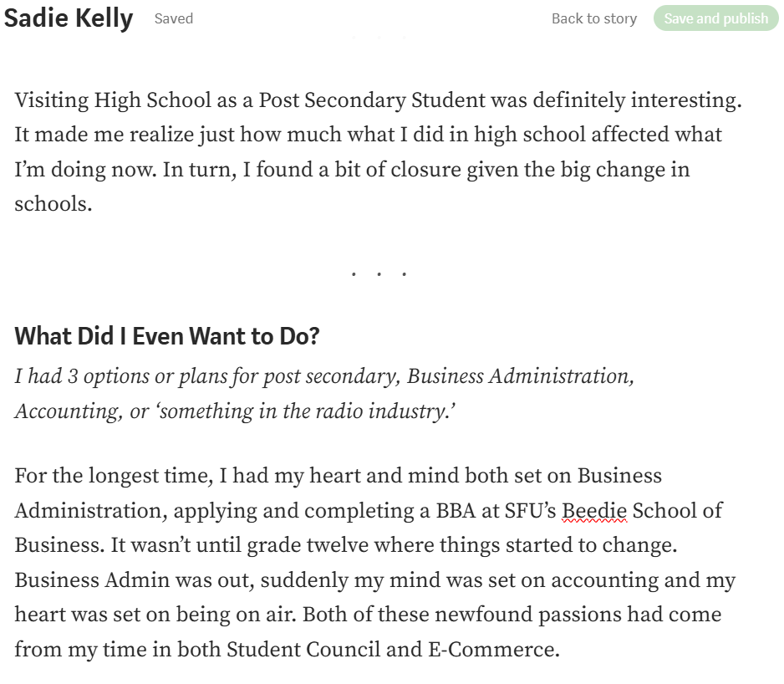Place cursor in "What Did I Even Want to Do?" heading
This screenshot has height=684, width=784.
pyautogui.click(x=166, y=336)
